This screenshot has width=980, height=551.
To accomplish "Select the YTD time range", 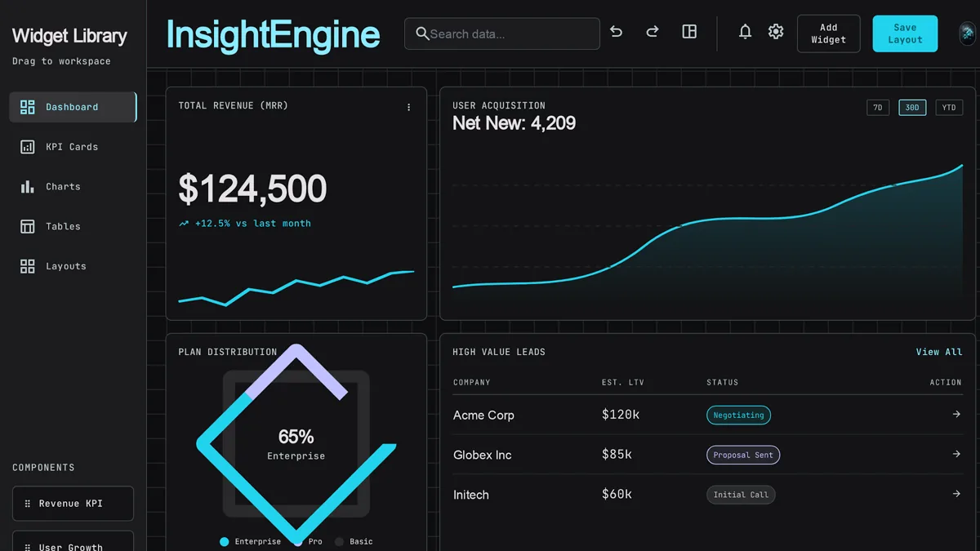I will tap(949, 108).
